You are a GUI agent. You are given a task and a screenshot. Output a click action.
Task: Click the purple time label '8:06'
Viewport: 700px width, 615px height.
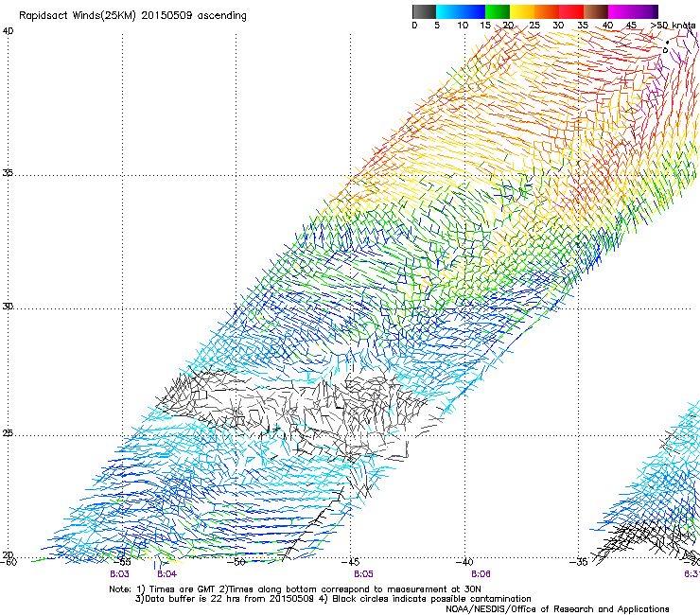point(481,574)
